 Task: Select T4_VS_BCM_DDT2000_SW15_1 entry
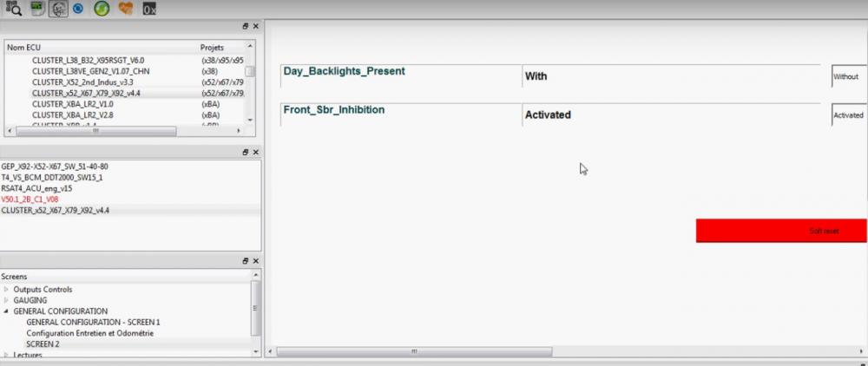click(51, 178)
